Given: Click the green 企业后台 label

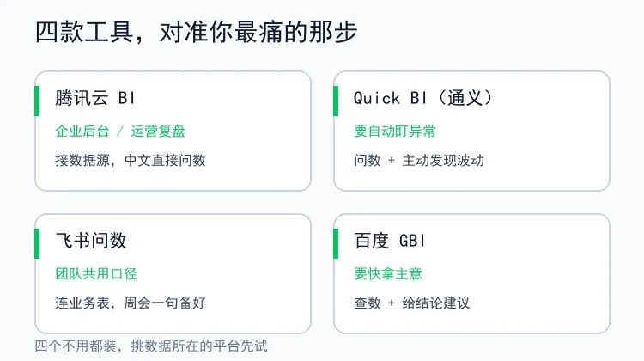Looking at the screenshot, I should (82, 132).
